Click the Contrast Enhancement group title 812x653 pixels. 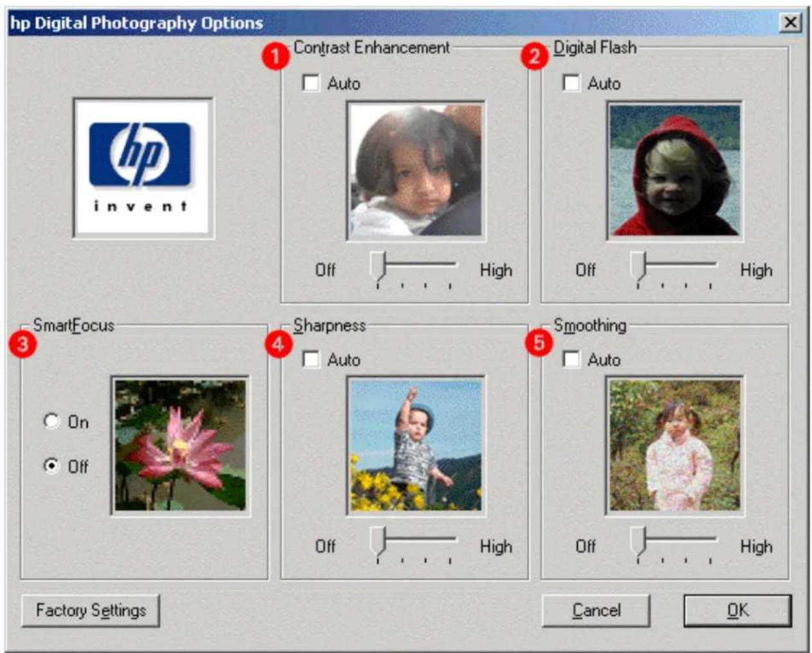click(x=372, y=48)
